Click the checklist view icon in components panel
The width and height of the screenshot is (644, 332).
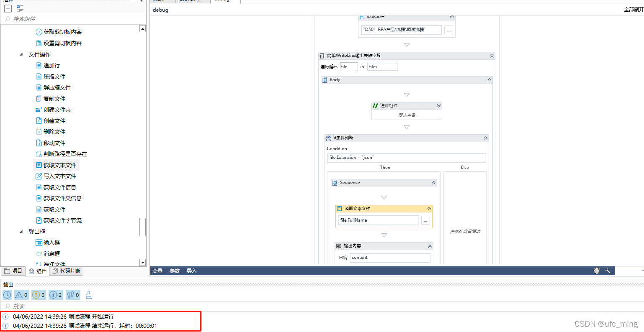[x=20, y=8]
